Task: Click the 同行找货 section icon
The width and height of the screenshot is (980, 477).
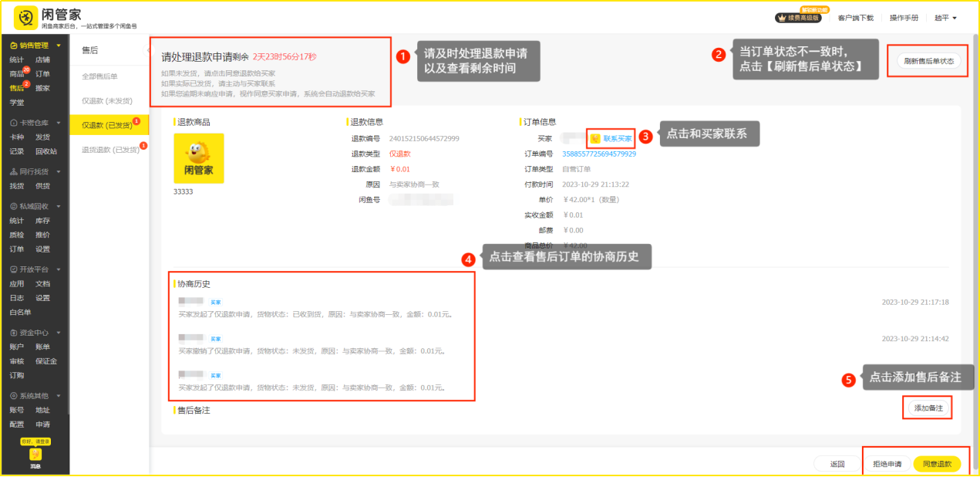Action: click(14, 171)
